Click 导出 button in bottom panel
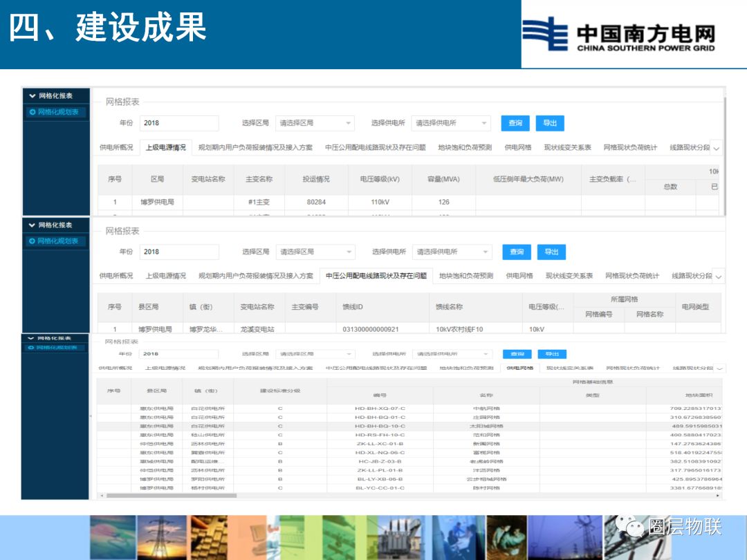This screenshot has height=560, width=747. [x=552, y=354]
